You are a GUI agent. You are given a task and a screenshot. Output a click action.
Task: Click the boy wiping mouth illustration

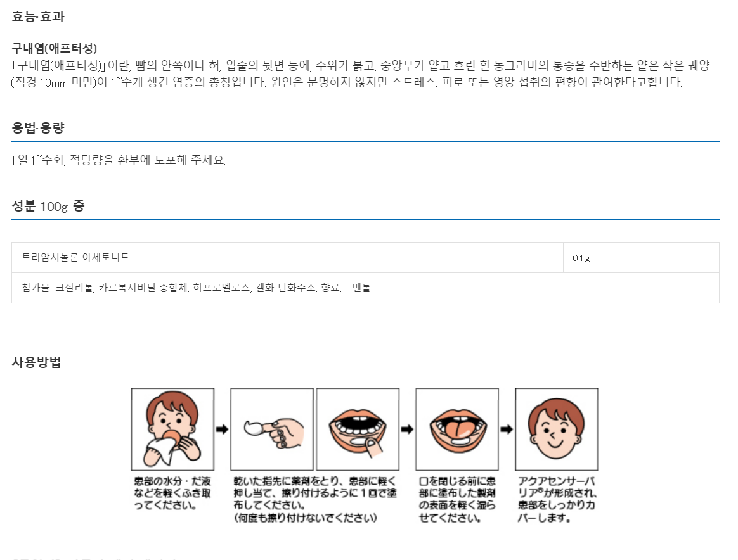172,429
